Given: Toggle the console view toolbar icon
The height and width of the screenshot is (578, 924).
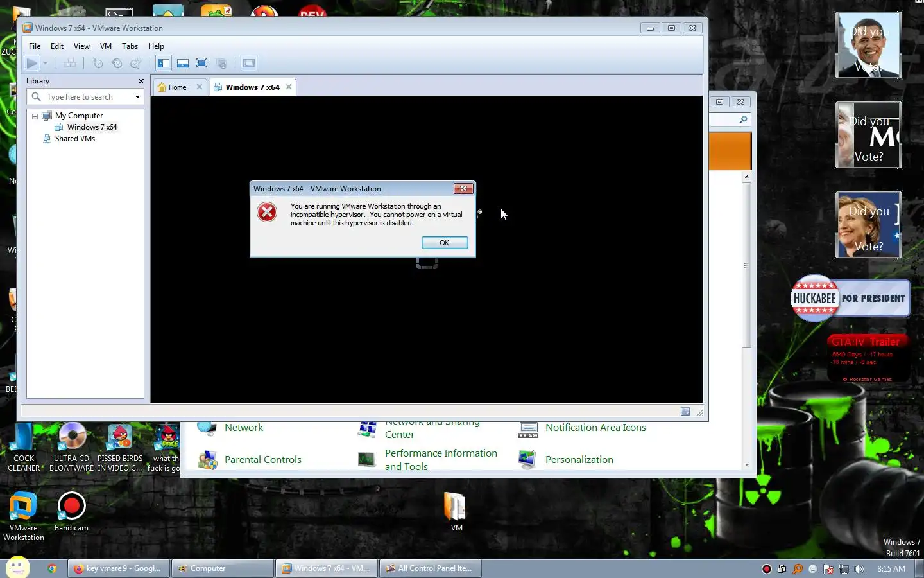Looking at the screenshot, I should tap(249, 63).
